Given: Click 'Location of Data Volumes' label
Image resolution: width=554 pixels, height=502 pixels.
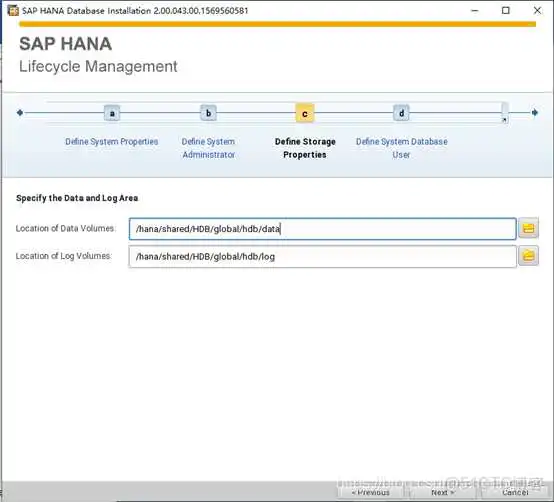Looking at the screenshot, I should pyautogui.click(x=65, y=228).
